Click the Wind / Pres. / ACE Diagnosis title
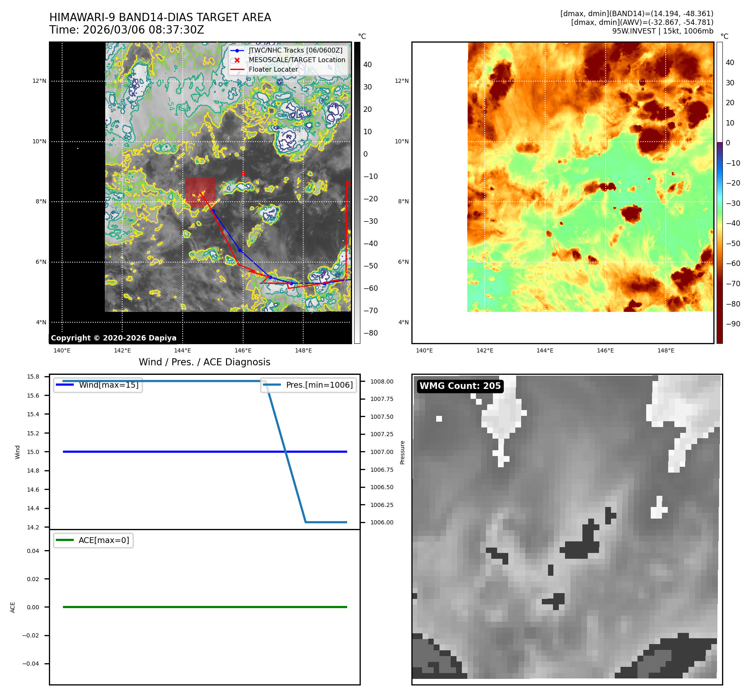 204,362
